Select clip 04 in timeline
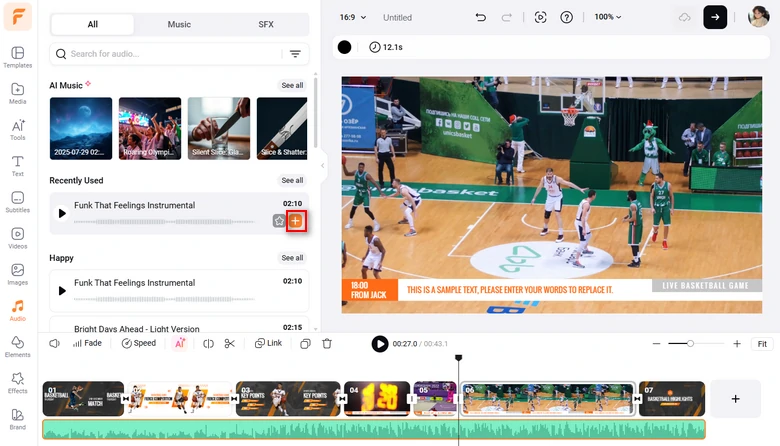The width and height of the screenshot is (780, 446). [377, 399]
